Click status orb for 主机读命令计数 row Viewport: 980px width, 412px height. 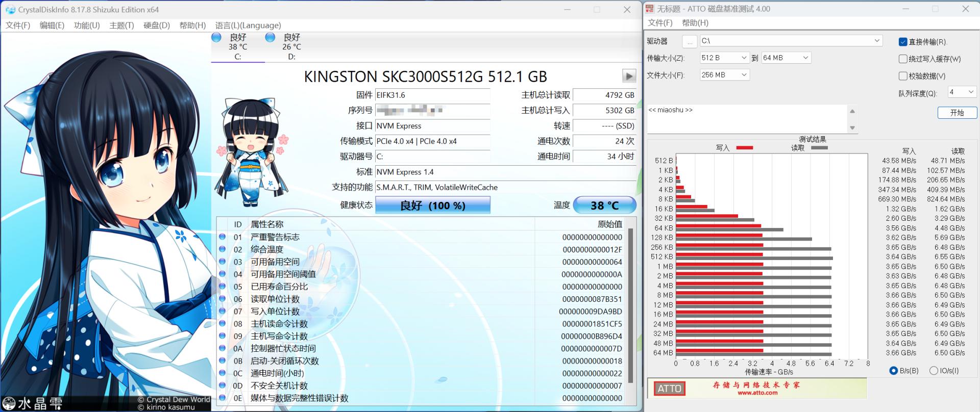(222, 324)
